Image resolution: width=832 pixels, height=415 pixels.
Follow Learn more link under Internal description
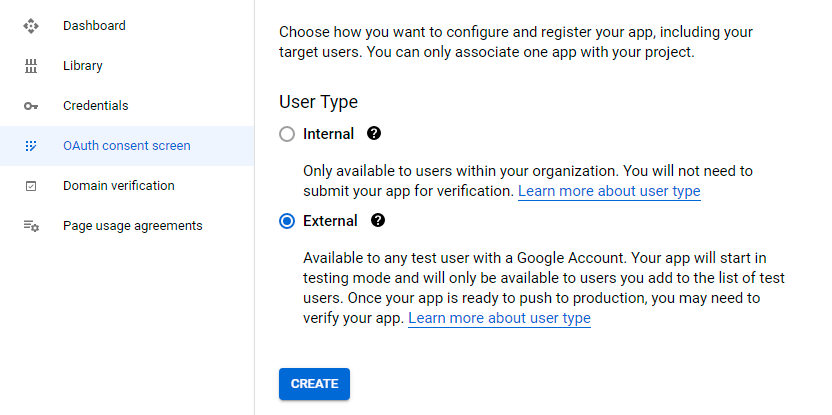[x=609, y=191]
